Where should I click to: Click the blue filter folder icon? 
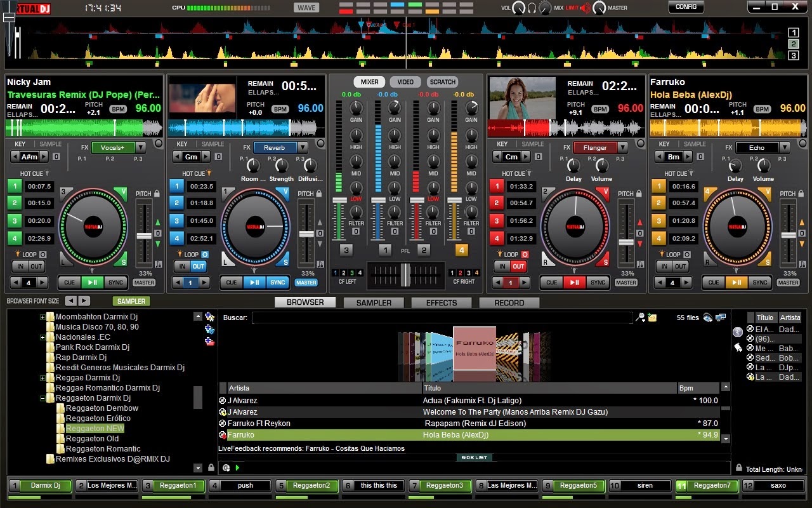click(x=209, y=329)
